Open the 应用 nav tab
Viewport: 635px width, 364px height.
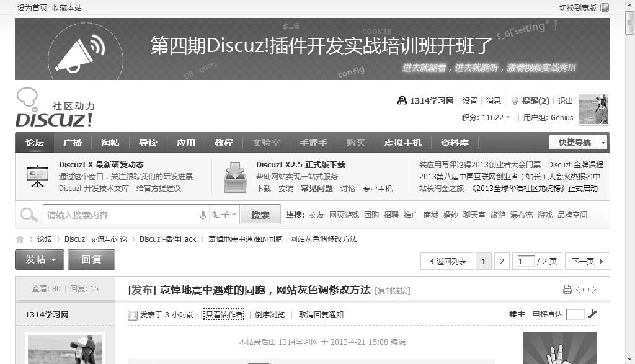tap(186, 143)
